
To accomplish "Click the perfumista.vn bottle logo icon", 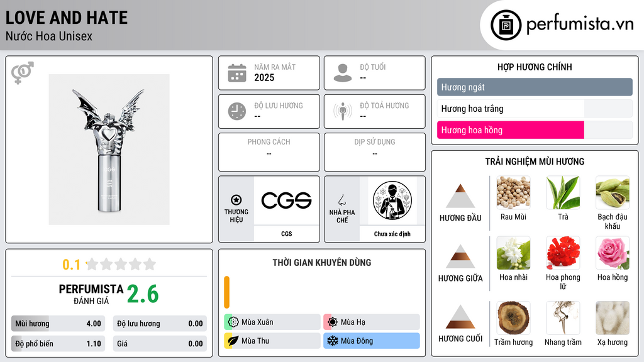I will tap(506, 25).
